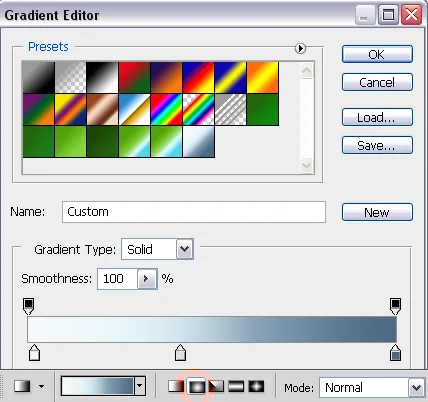Choose the Chrome gradient preset
The image size is (428, 402).
pyautogui.click(x=134, y=110)
